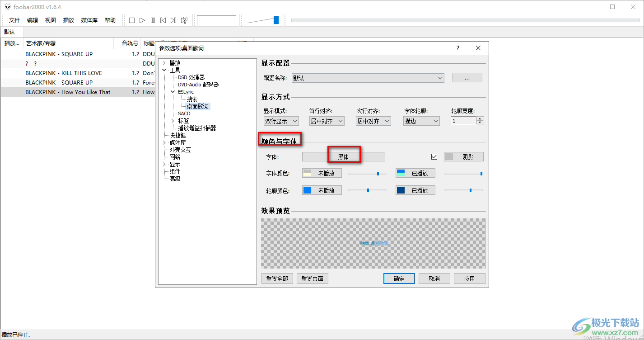Click the 确定 button
Image resolution: width=644 pixels, height=340 pixels.
tap(399, 279)
